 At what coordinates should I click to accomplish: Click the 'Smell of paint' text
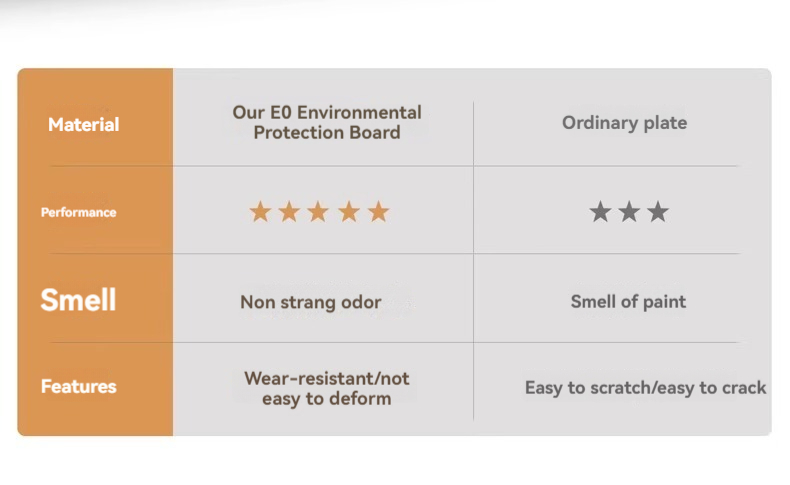click(x=628, y=302)
